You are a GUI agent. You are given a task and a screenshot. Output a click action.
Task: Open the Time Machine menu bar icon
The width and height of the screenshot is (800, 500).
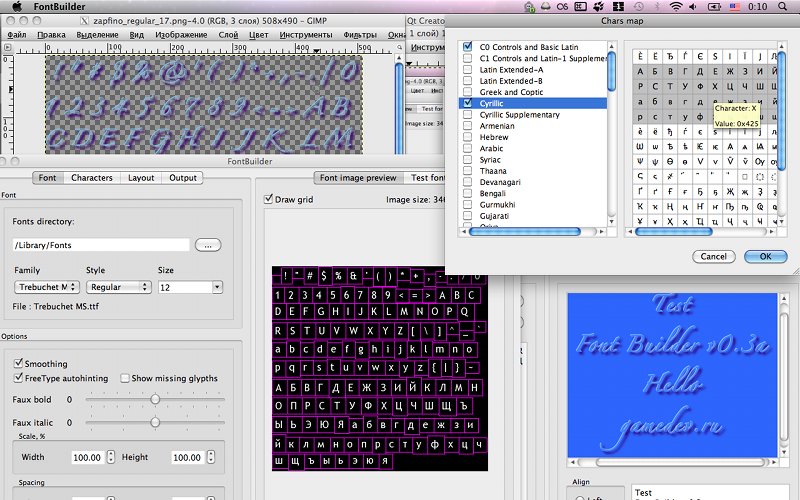click(x=639, y=7)
